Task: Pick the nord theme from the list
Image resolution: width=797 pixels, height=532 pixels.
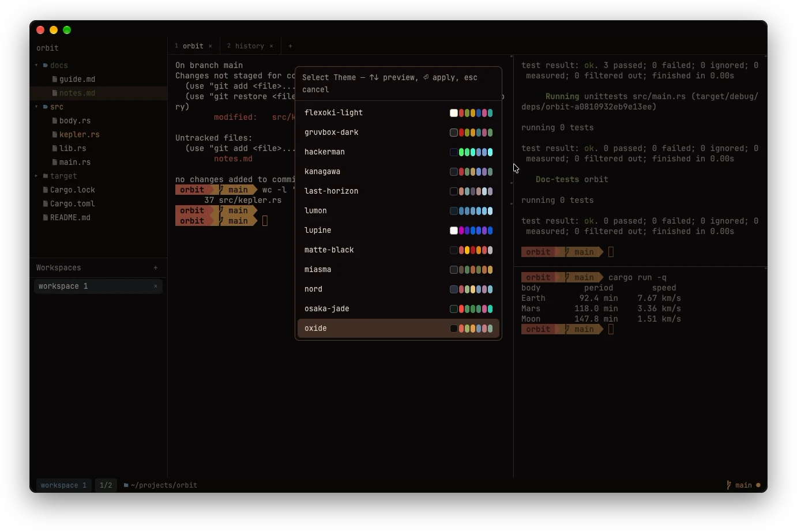Action: [x=398, y=289]
